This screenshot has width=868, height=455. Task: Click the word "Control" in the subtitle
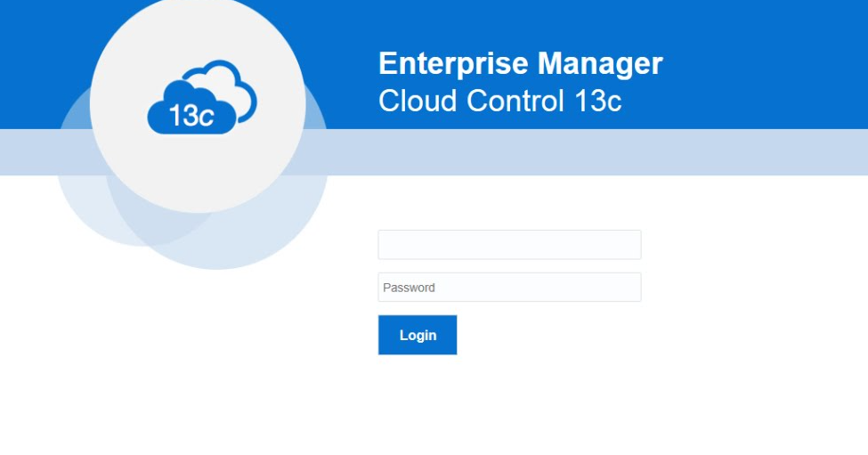tap(515, 101)
